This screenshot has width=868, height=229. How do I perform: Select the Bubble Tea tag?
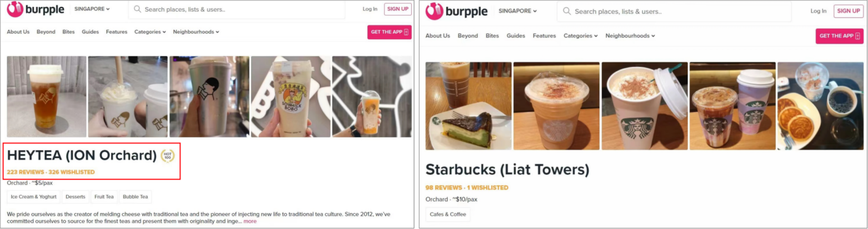[x=135, y=197]
